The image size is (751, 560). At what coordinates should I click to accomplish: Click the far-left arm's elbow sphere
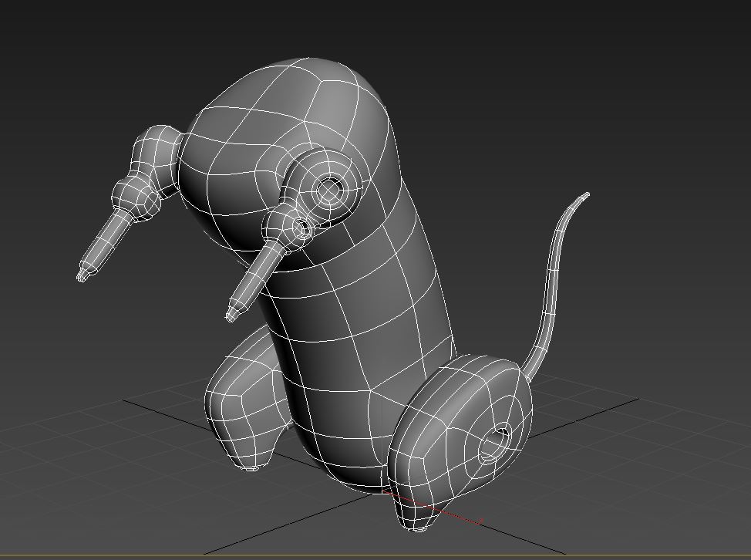tap(135, 197)
